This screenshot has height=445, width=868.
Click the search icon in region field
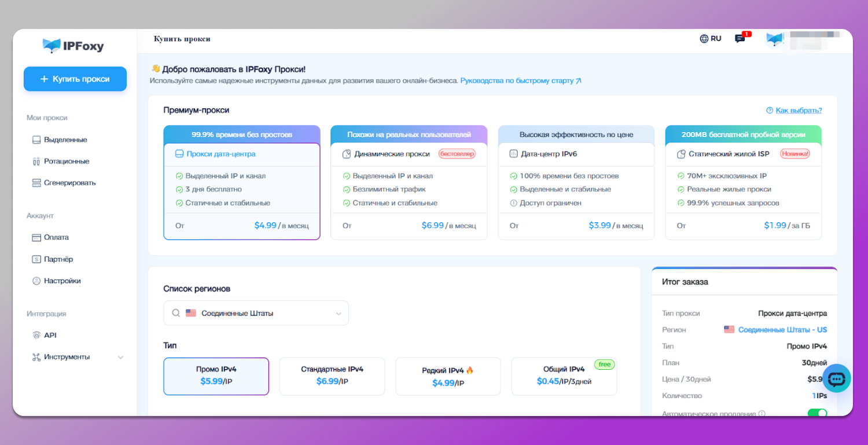[x=176, y=313]
